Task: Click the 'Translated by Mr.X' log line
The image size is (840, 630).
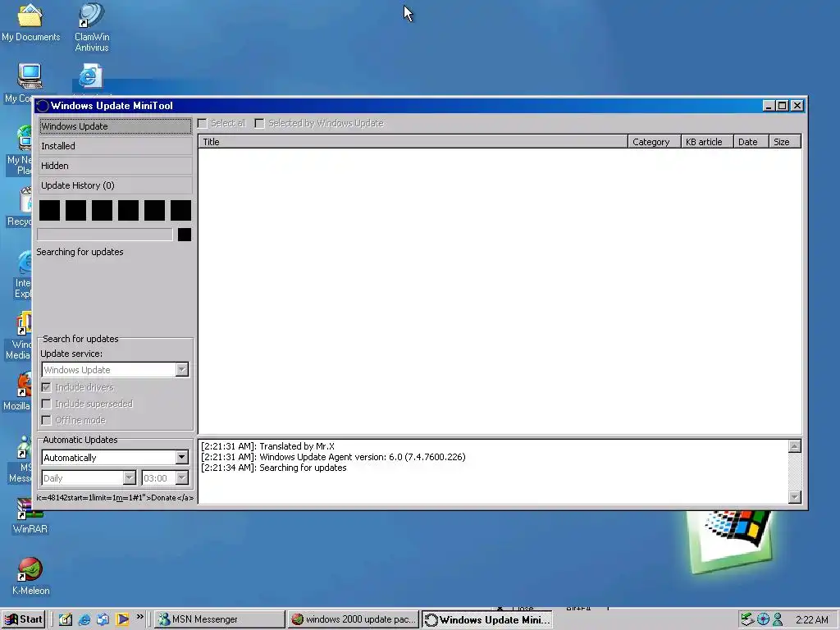Action: pyautogui.click(x=268, y=446)
